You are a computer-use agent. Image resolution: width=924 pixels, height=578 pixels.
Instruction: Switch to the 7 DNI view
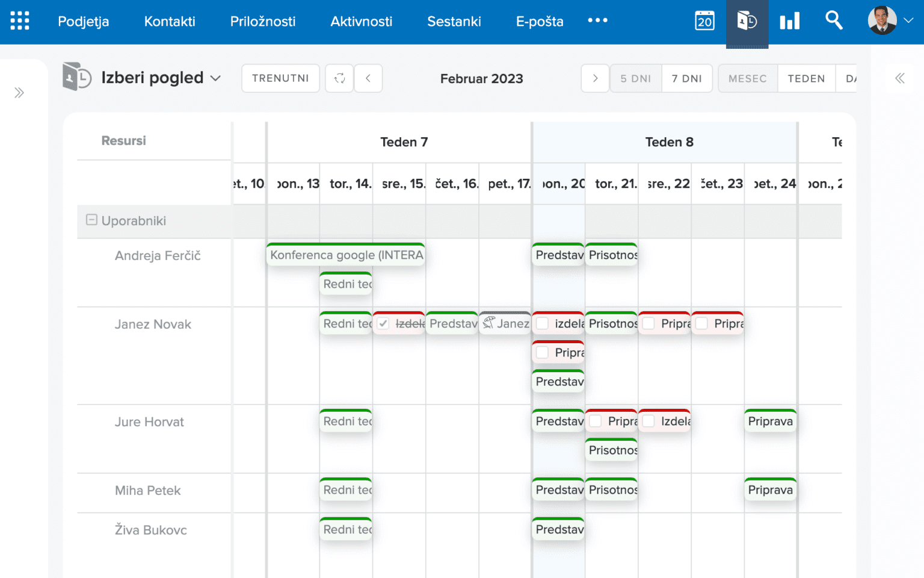[686, 78]
